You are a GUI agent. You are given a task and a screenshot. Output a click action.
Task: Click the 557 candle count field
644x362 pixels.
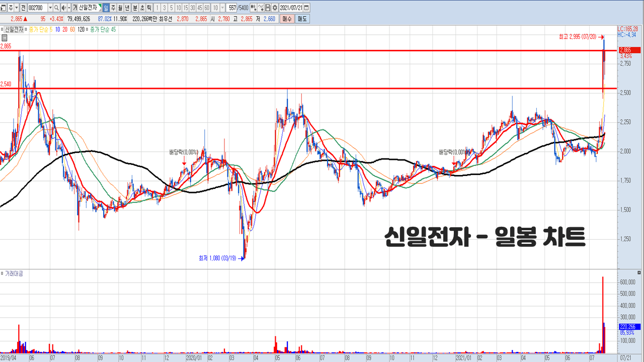(x=231, y=8)
